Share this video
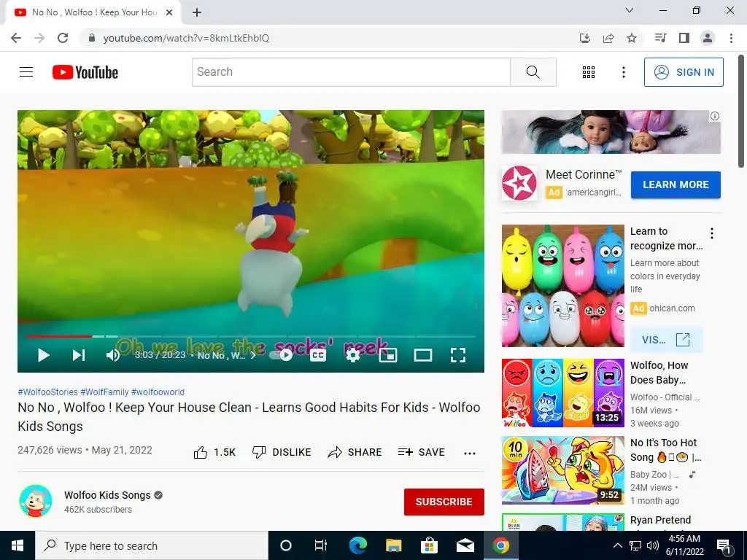The height and width of the screenshot is (560, 747). tap(355, 452)
